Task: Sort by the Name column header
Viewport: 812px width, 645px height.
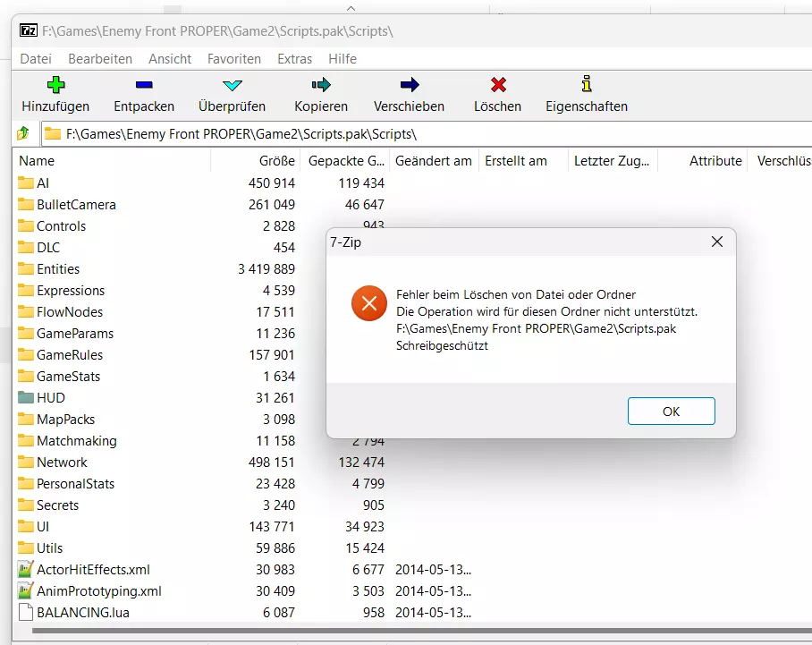Action: 112,161
